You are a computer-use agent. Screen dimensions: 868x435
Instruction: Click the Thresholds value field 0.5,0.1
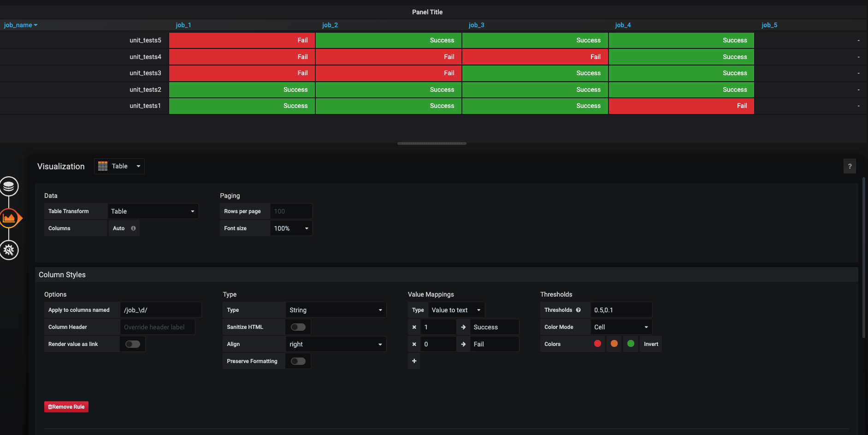pos(621,310)
